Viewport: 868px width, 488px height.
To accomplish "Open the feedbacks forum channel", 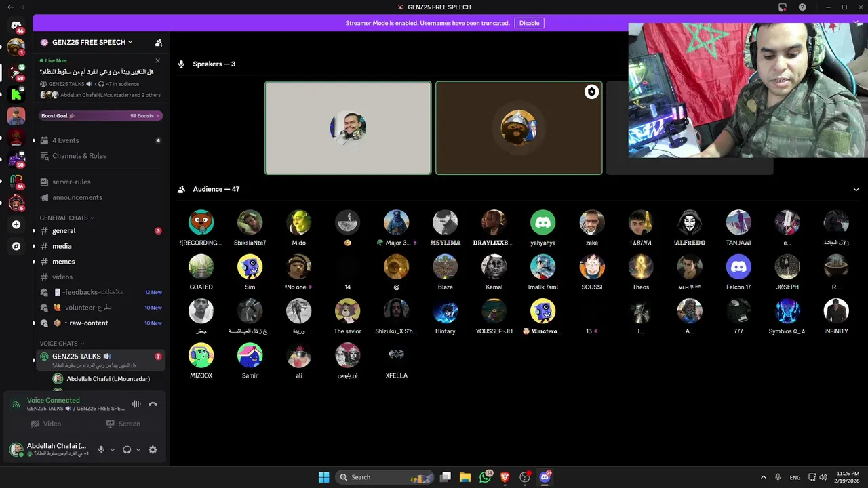I will click(100, 292).
